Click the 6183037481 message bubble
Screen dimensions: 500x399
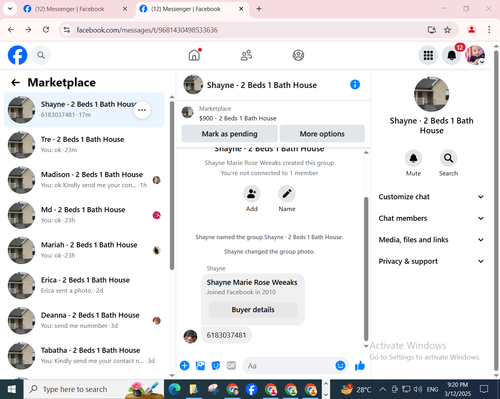226,335
